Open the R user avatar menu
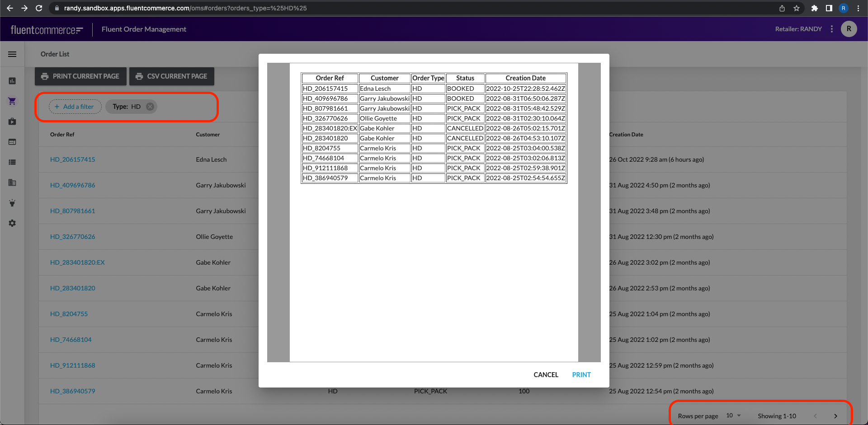Image resolution: width=868 pixels, height=425 pixels. click(x=849, y=29)
